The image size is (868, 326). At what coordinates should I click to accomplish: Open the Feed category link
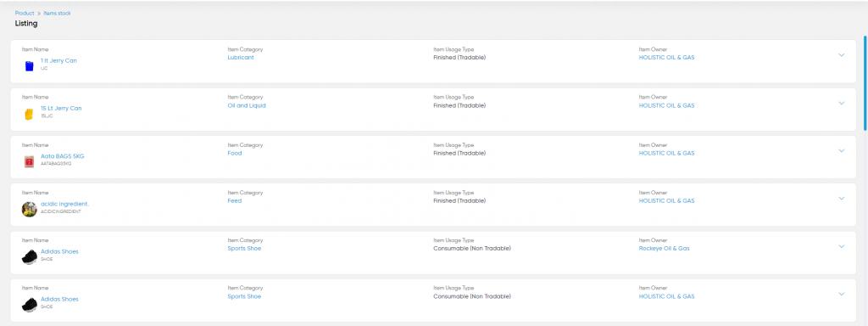(235, 200)
